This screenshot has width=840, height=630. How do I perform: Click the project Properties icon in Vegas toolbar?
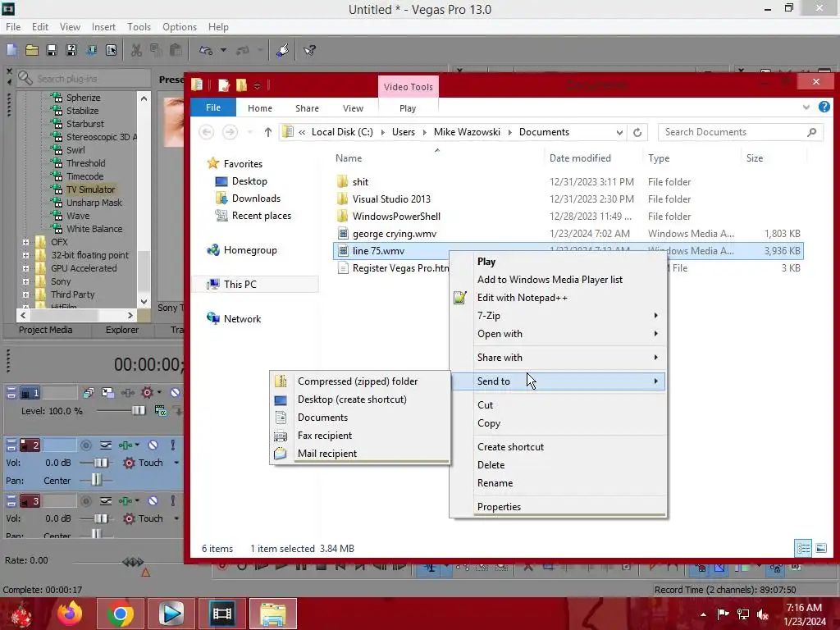click(x=111, y=50)
